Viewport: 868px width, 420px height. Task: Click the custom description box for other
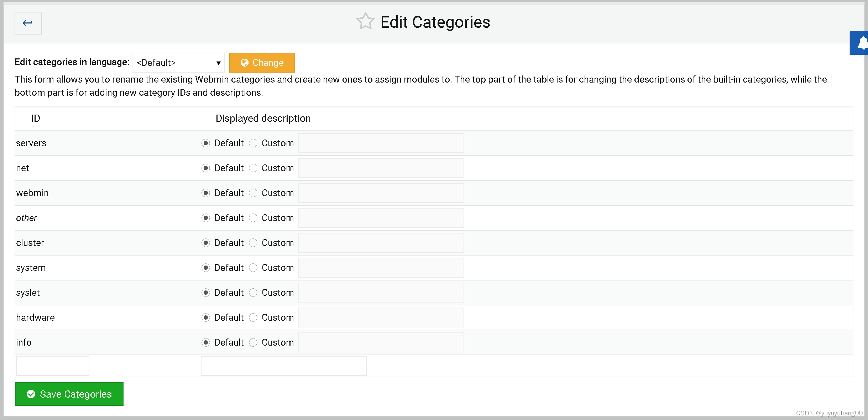coord(381,217)
